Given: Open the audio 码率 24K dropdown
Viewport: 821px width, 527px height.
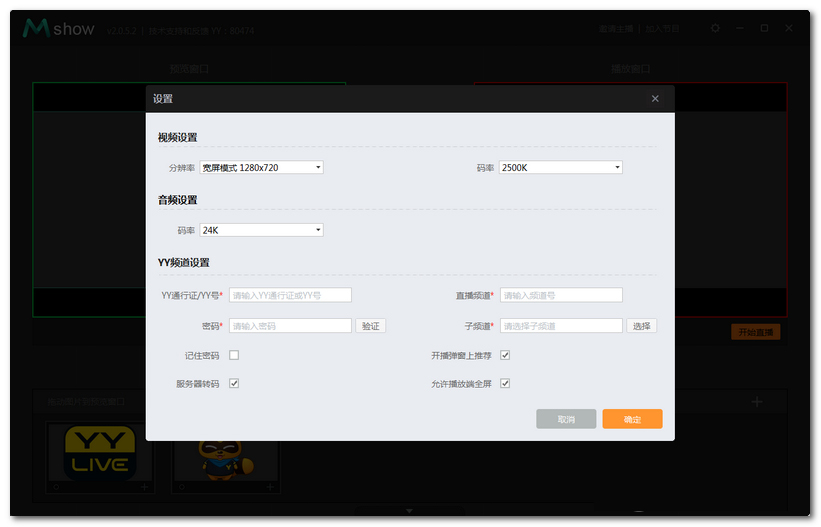Looking at the screenshot, I should click(x=261, y=230).
